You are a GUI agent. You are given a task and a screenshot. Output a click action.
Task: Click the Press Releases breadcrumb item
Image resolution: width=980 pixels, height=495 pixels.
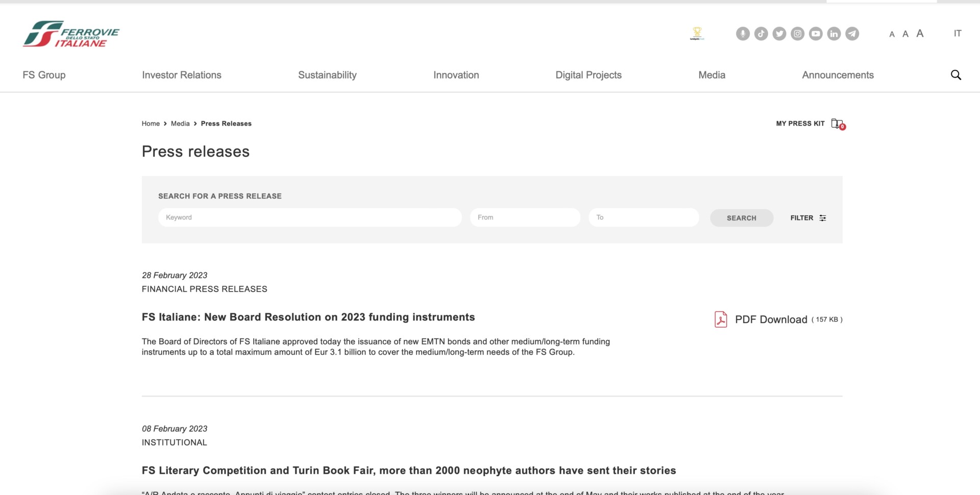click(226, 123)
